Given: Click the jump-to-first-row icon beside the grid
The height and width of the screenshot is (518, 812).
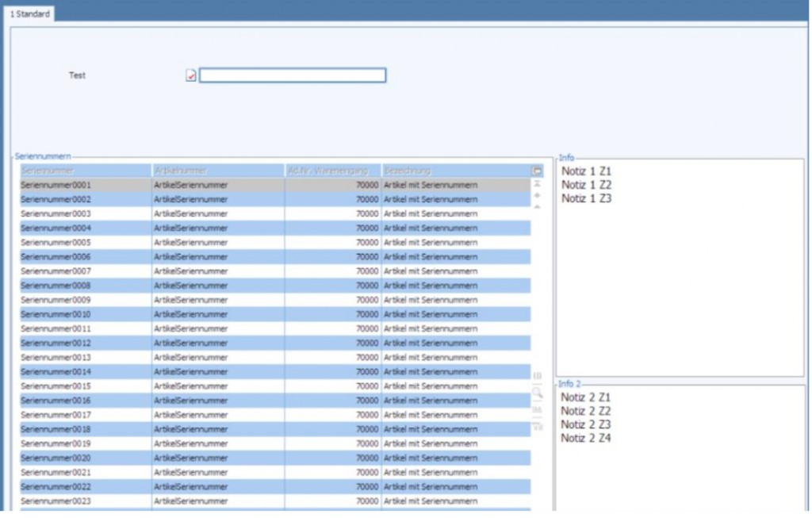Looking at the screenshot, I should point(537,183).
